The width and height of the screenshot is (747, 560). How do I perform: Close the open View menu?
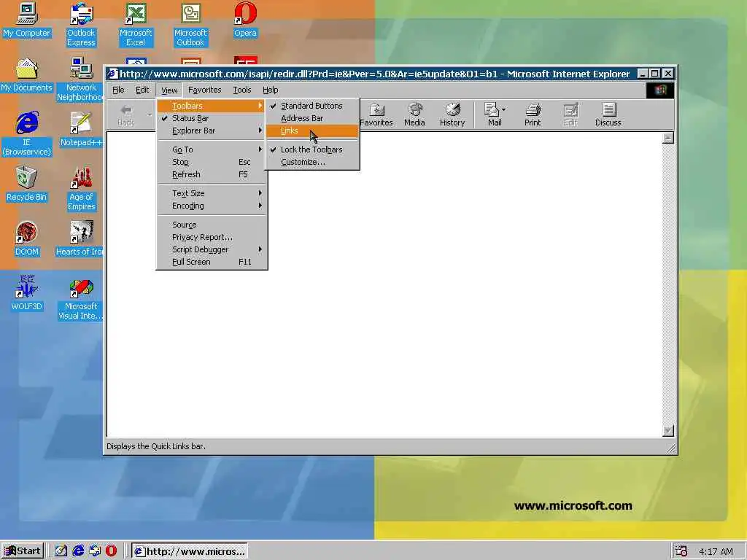(x=169, y=90)
